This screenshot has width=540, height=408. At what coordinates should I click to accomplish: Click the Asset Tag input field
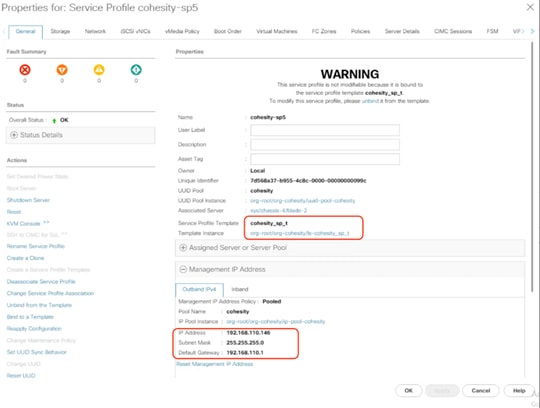pyautogui.click(x=325, y=159)
